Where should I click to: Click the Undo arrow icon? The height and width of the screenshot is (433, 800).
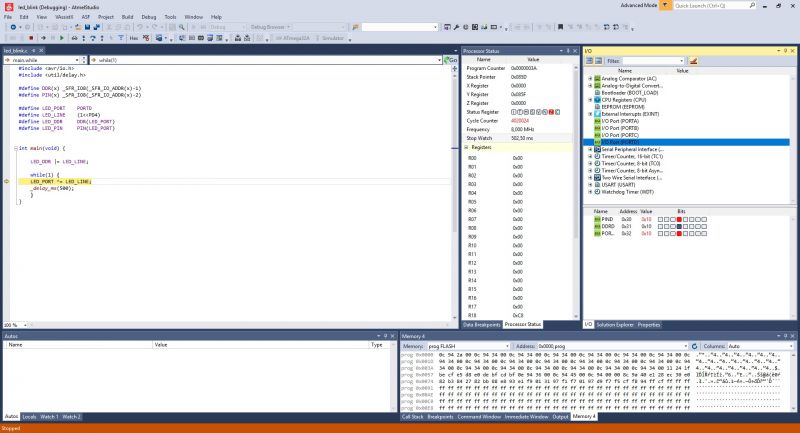coord(139,27)
